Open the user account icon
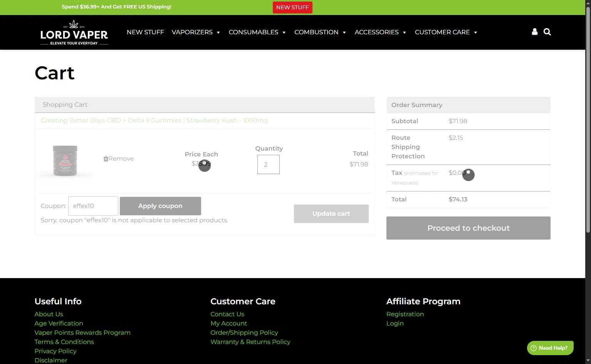This screenshot has height=364, width=591. [x=534, y=32]
